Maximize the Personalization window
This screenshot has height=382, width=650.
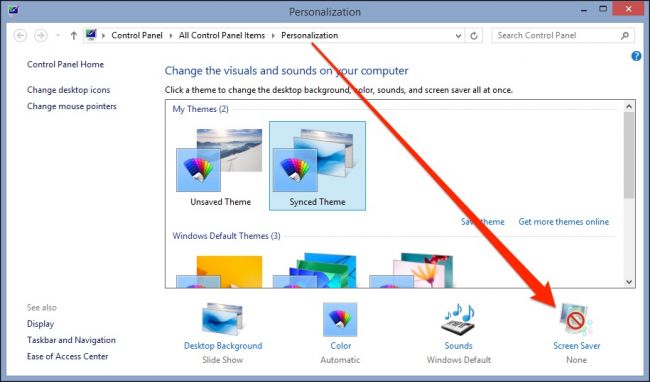pos(603,9)
